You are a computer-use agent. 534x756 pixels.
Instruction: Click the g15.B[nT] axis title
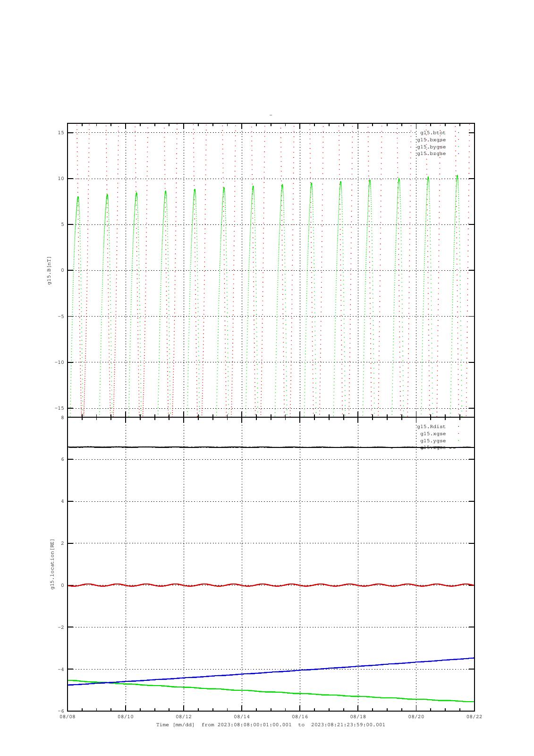(49, 270)
